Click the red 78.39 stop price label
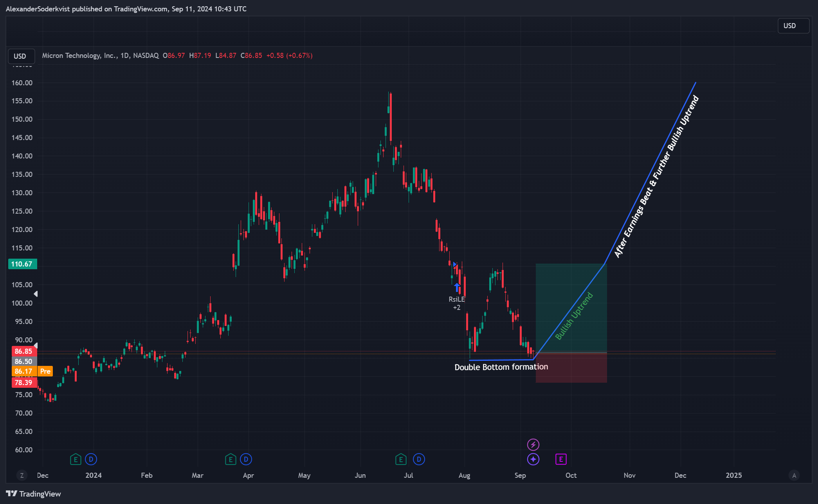 click(x=24, y=383)
